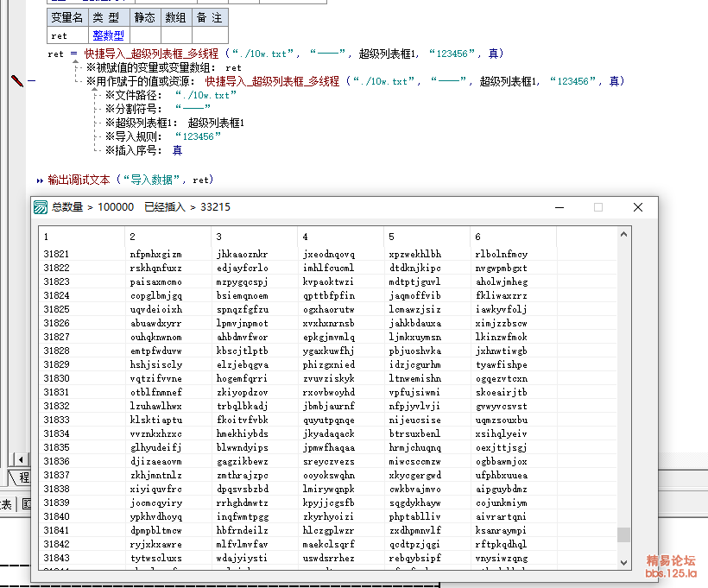The image size is (708, 588).
Task: Click the ※分割符号 parameter line
Action: 158,109
